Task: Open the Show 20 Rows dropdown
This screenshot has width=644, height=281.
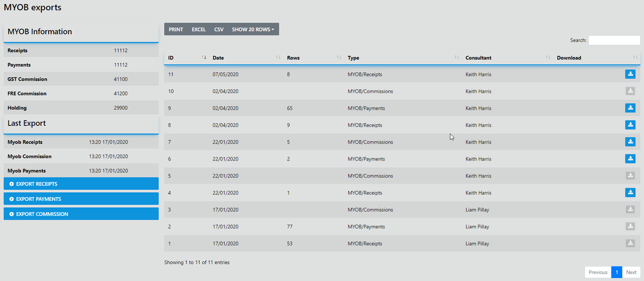Action: 253,29
